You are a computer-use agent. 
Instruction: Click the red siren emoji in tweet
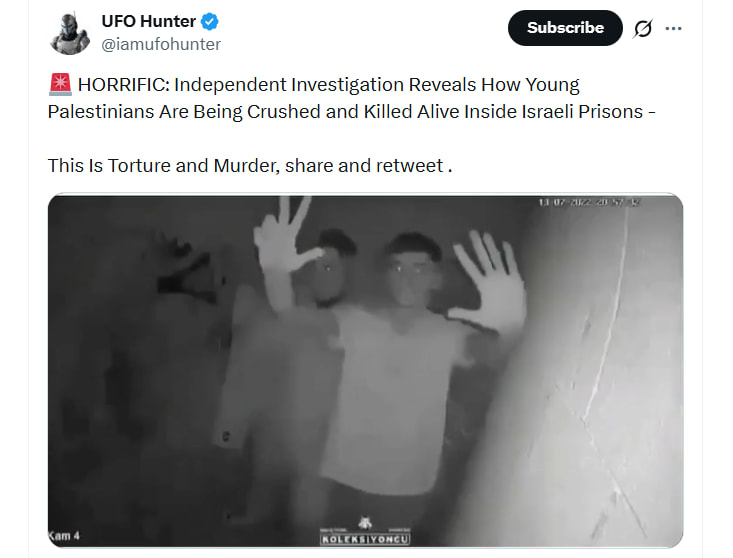pyautogui.click(x=60, y=85)
